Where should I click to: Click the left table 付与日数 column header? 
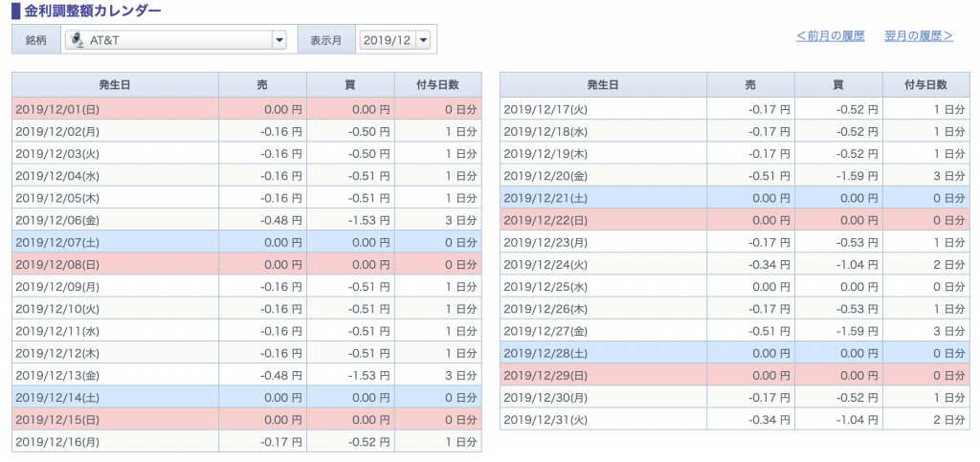(x=438, y=84)
